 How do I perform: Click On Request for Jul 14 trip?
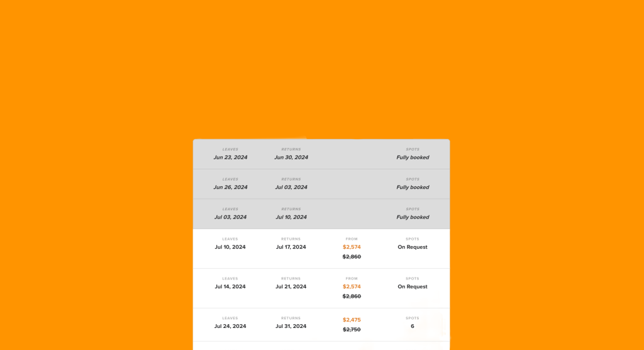pos(413,286)
